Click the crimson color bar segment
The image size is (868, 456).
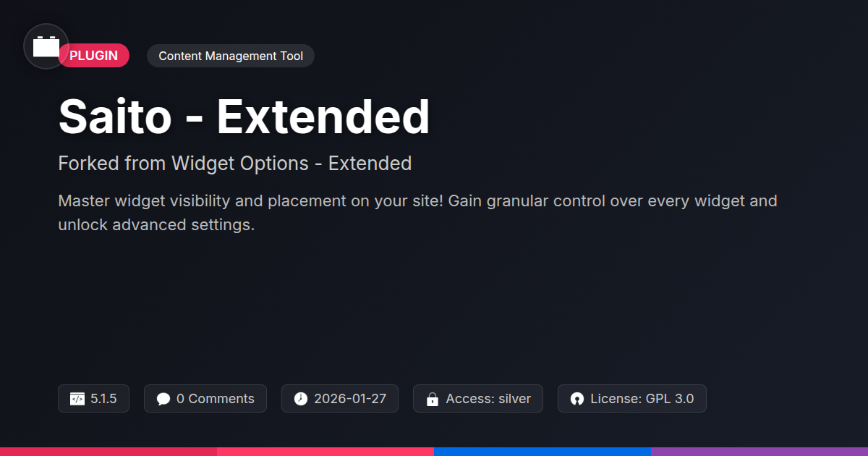tap(109, 451)
